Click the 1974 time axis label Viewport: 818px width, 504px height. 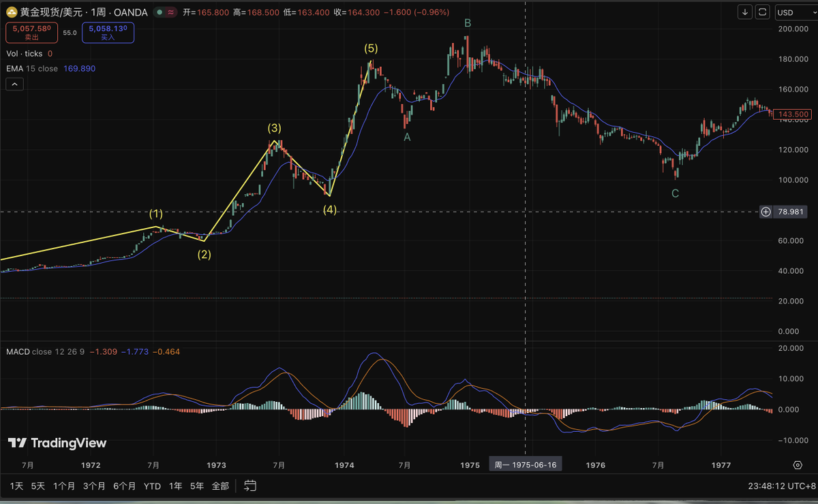pos(344,465)
